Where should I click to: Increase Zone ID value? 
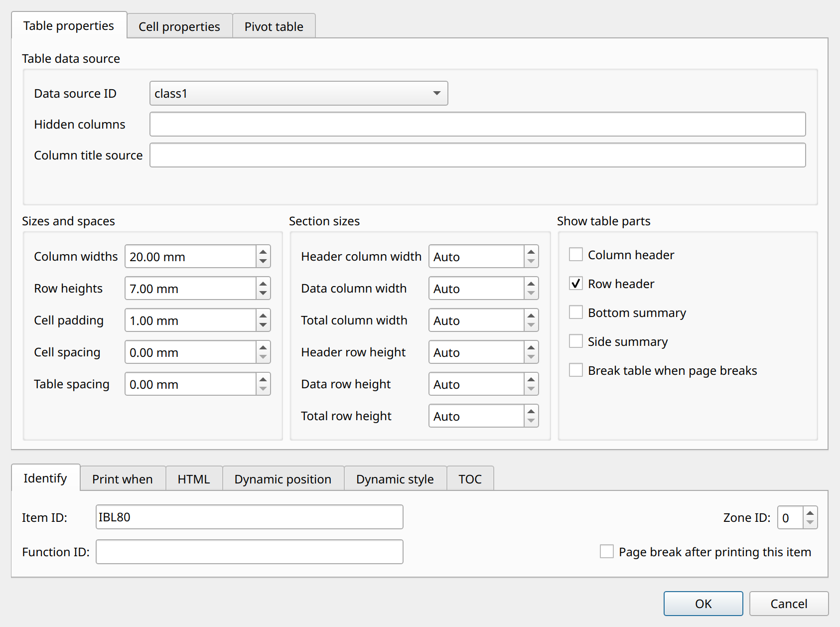810,512
